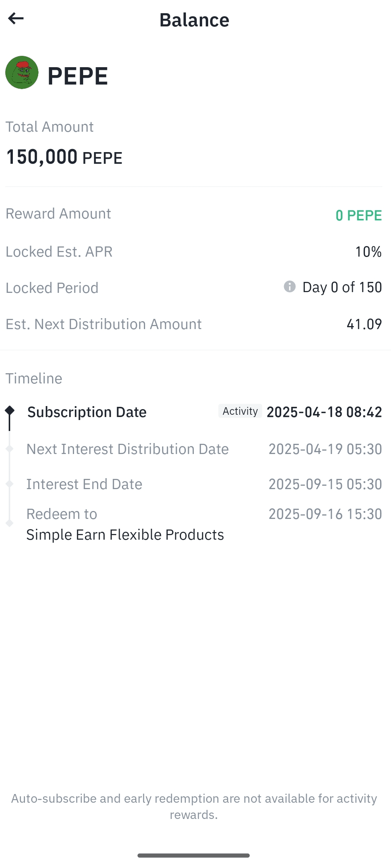Tap the auto-subscribe disclaimer text
Viewport: 391px width, 868px height.
[194, 806]
